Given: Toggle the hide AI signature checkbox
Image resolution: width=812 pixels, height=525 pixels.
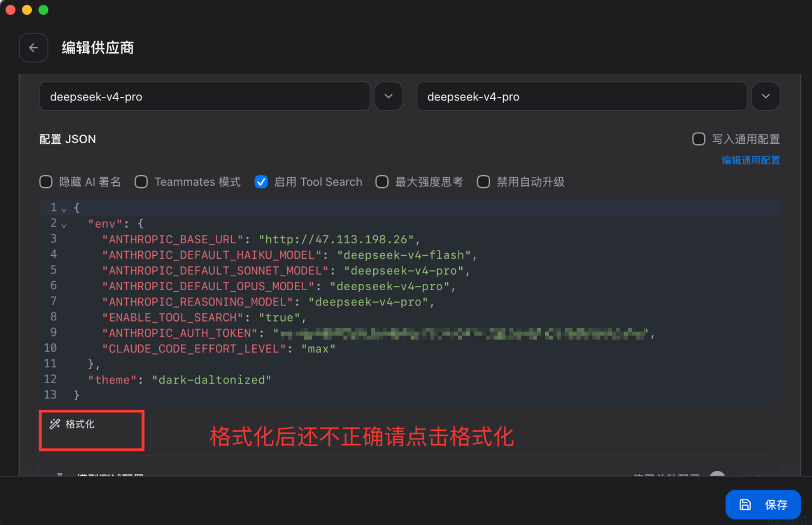Looking at the screenshot, I should coord(46,182).
